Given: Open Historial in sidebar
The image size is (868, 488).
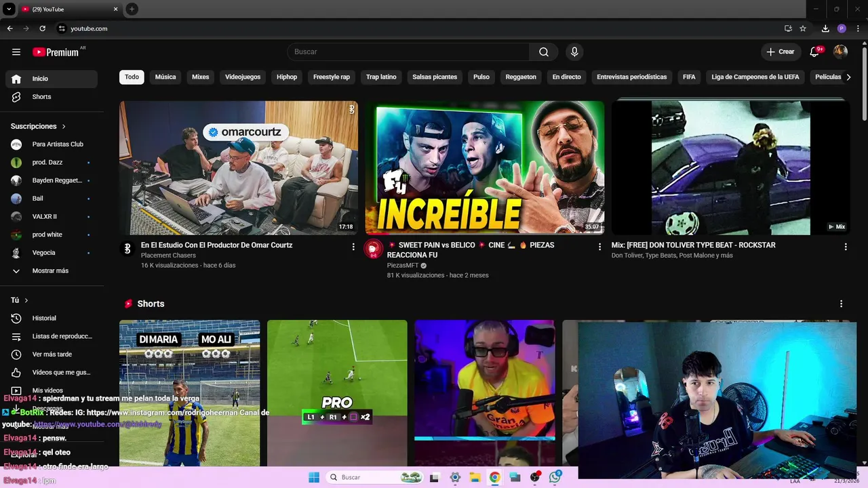Looking at the screenshot, I should point(52,318).
